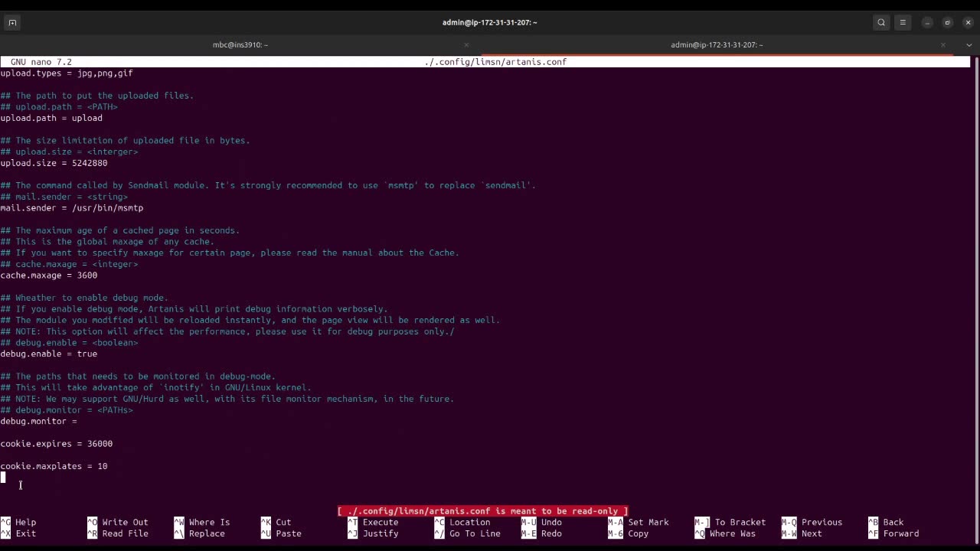The height and width of the screenshot is (551, 980).
Task: Click the '## debug.monitor = <PATHs>' comment
Action: coord(67,410)
